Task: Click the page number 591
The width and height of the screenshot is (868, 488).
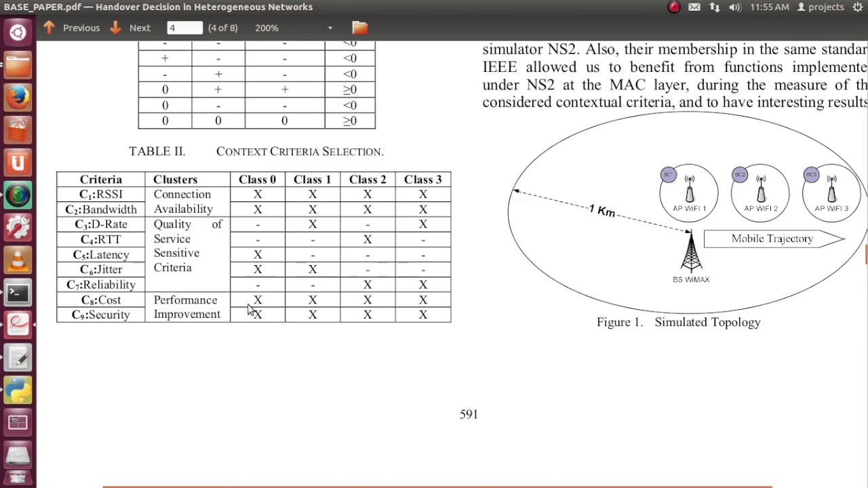Action: click(469, 414)
